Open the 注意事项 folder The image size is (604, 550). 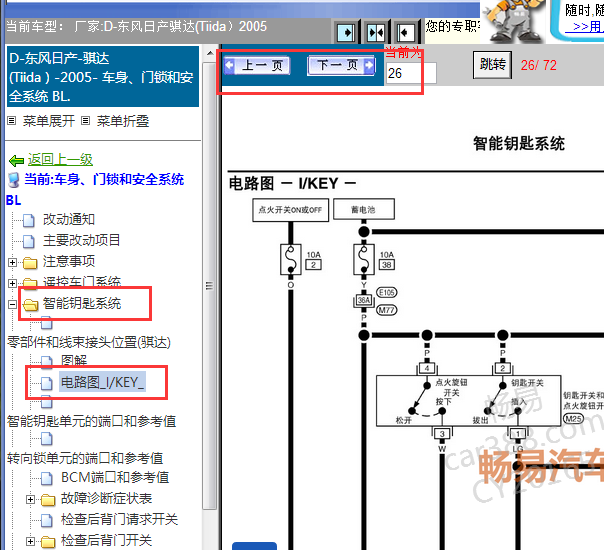pyautogui.click(x=69, y=261)
